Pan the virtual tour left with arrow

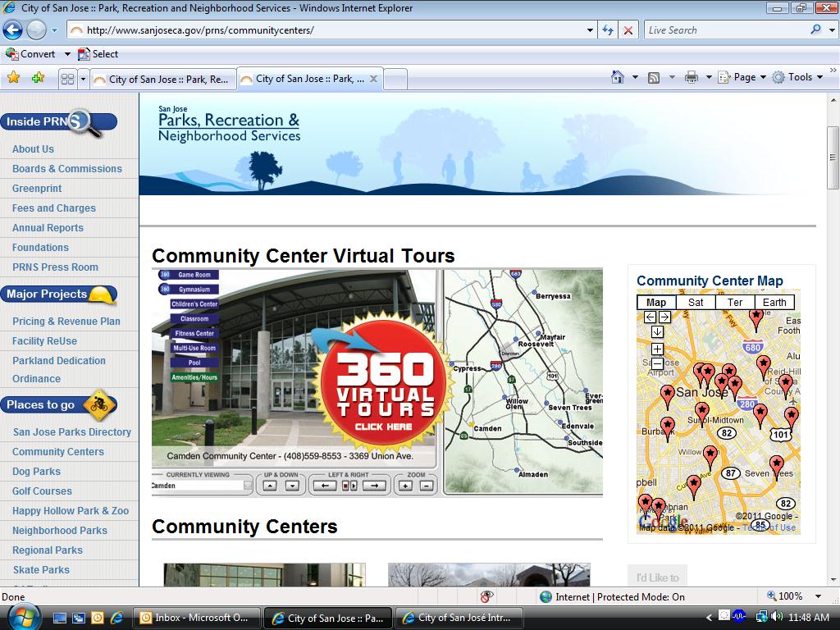point(324,485)
